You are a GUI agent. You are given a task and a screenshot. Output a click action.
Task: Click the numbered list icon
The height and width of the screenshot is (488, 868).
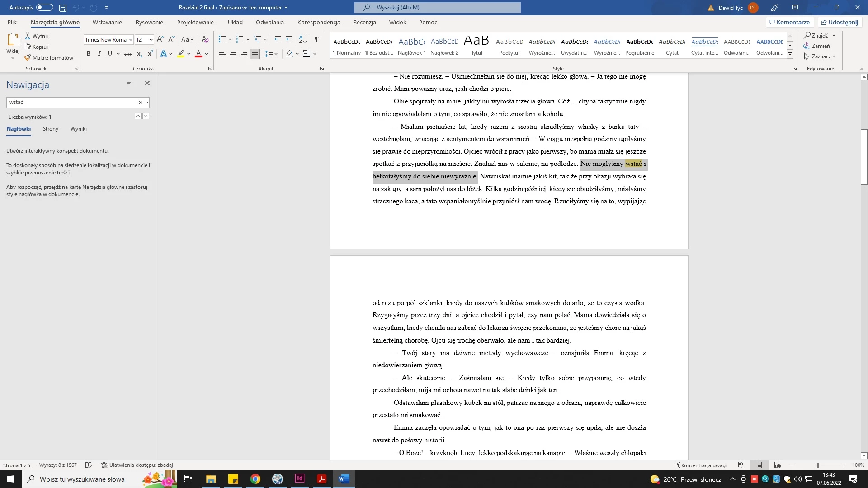tap(240, 39)
